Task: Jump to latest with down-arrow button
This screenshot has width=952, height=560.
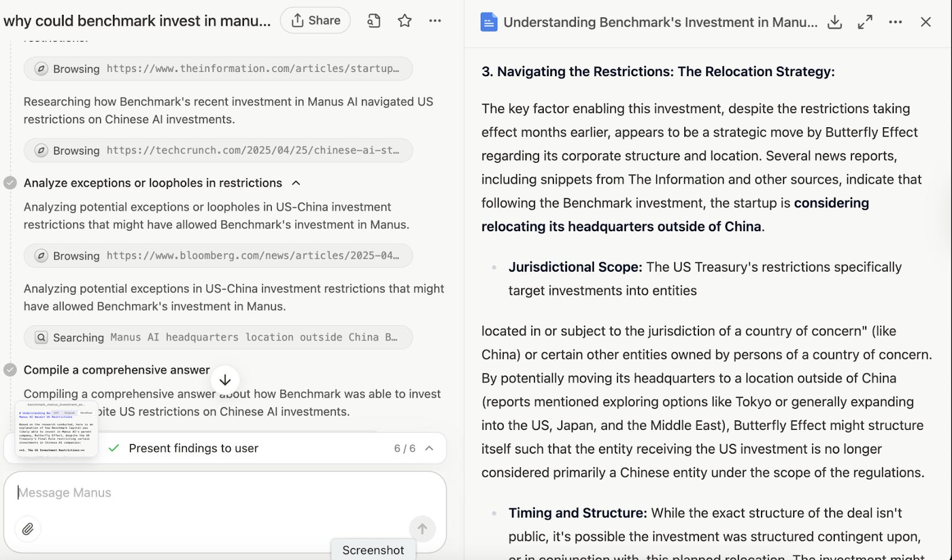Action: point(225,380)
